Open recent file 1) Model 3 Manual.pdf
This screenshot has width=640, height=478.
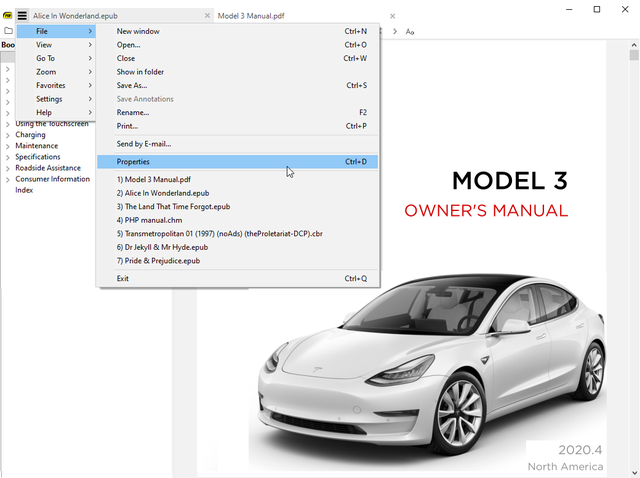(x=238, y=179)
